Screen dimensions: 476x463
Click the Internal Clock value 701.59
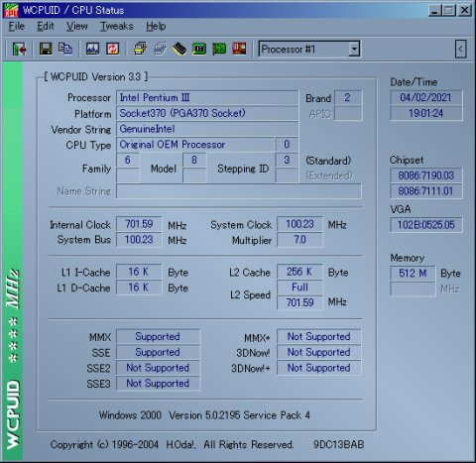tap(139, 224)
